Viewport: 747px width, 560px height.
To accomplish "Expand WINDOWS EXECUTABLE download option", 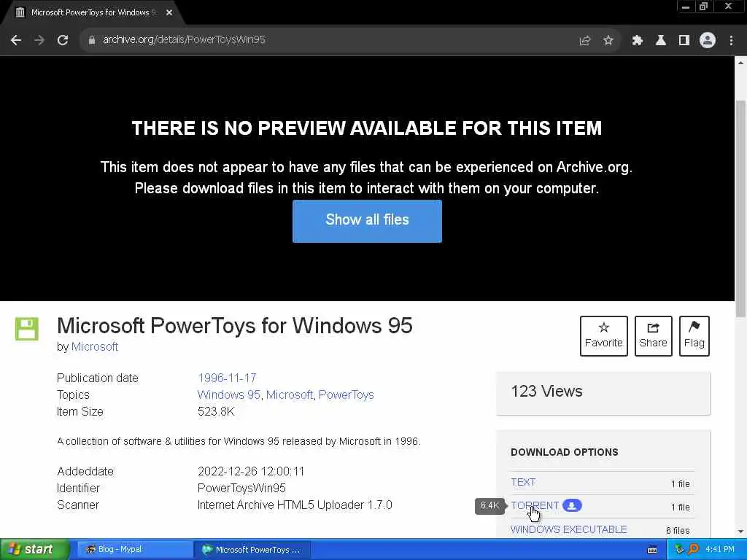I will (568, 529).
